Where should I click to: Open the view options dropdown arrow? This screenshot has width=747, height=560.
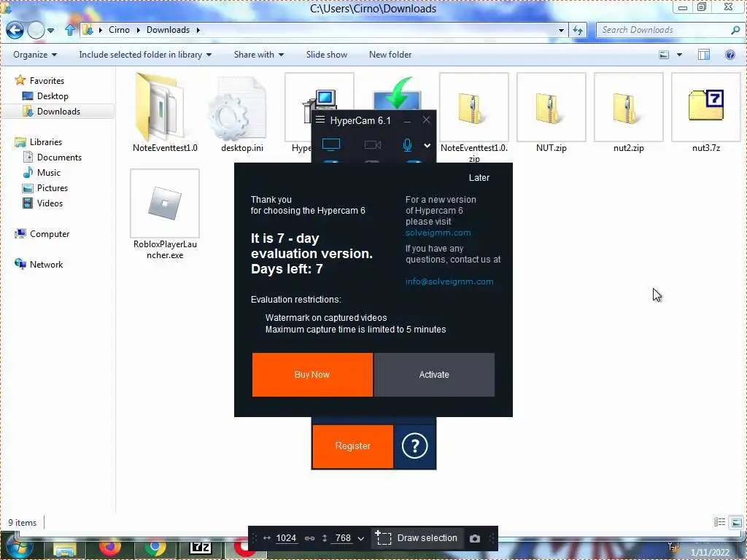coord(679,55)
